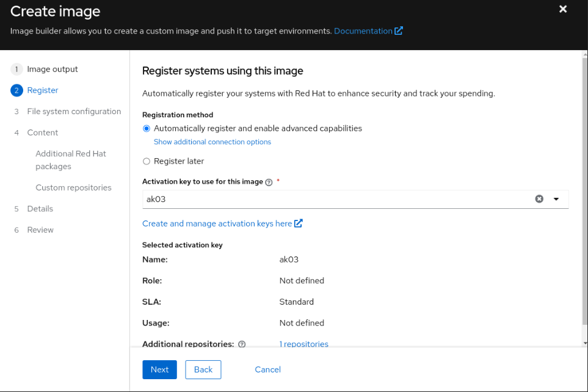Viewport: 588px width, 392px height.
Task: Open File system configuration step
Action: pyautogui.click(x=74, y=112)
